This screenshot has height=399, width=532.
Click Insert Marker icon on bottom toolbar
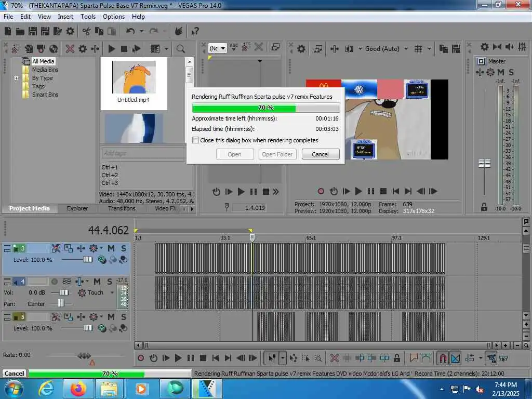pos(414,358)
